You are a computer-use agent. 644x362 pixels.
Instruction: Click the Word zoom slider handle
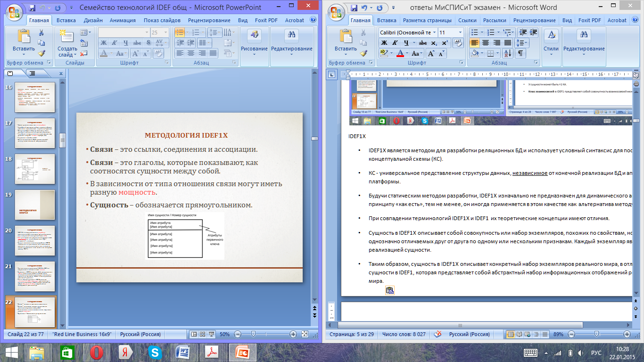point(597,334)
